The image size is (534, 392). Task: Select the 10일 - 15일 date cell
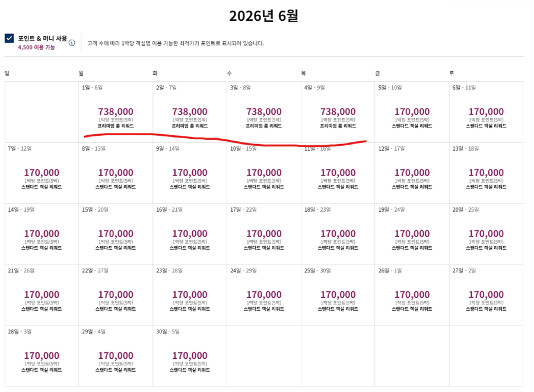264,173
